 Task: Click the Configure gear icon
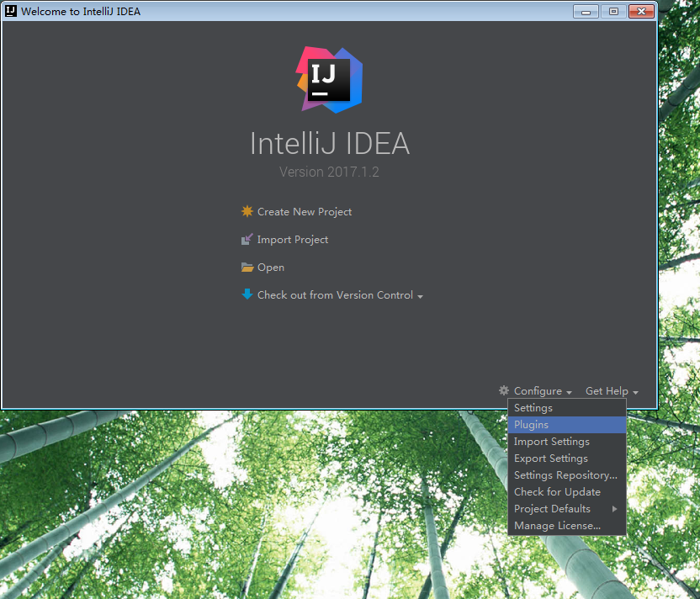point(504,390)
